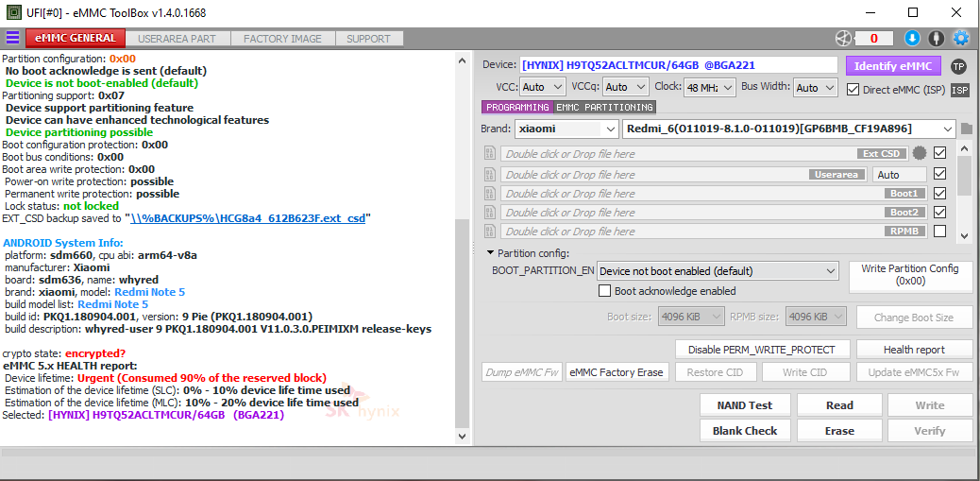The height and width of the screenshot is (481, 980).
Task: Click the file icon on RPMB row
Action: click(x=491, y=232)
